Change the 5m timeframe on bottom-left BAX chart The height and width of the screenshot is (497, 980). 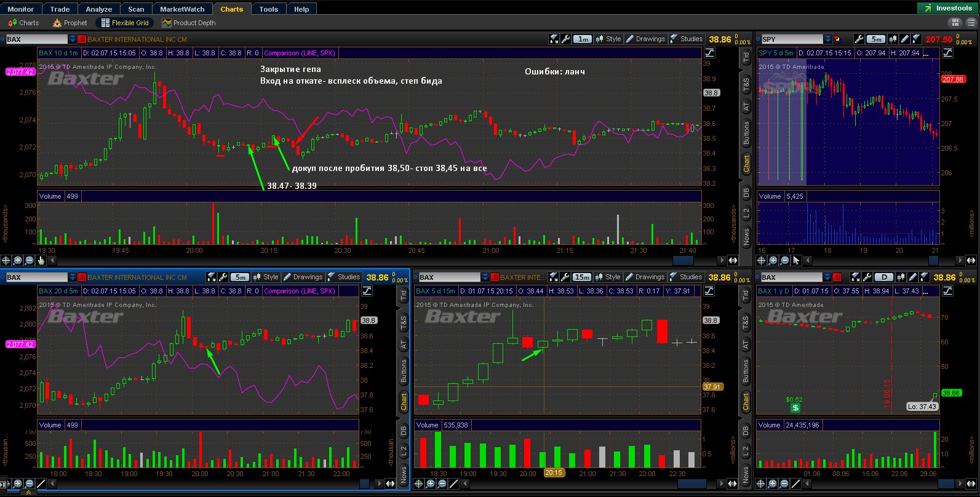[x=240, y=277]
